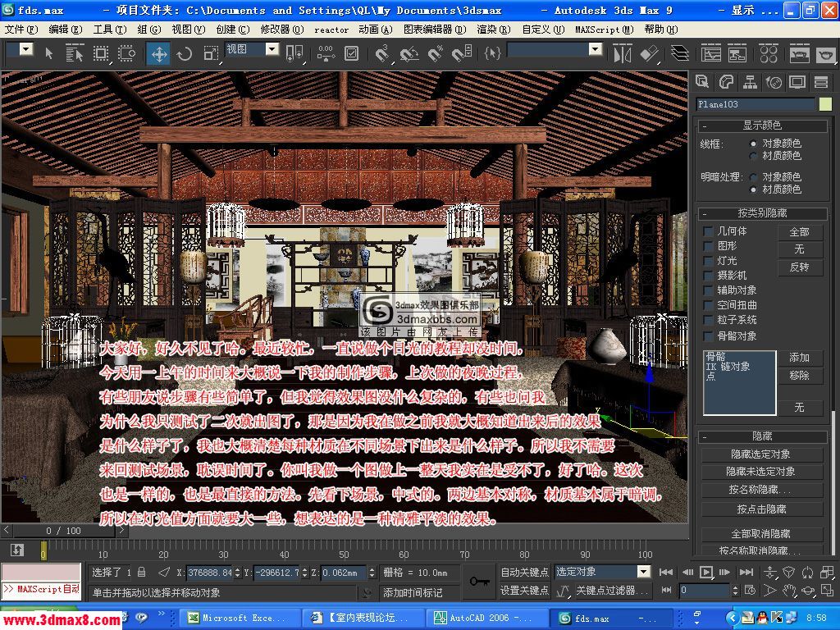This screenshot has width=840, height=630.
Task: Collapse the 隐藏 rollout
Action: click(763, 436)
